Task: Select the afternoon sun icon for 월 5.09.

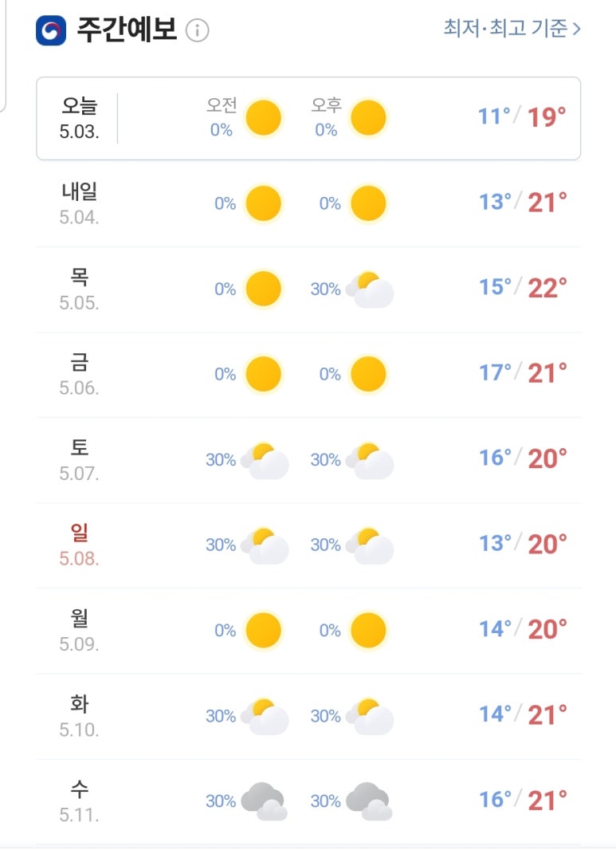Action: coord(368,631)
